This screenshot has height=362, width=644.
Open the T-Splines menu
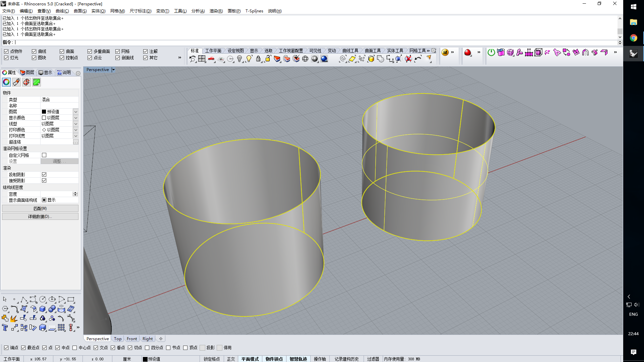(254, 11)
